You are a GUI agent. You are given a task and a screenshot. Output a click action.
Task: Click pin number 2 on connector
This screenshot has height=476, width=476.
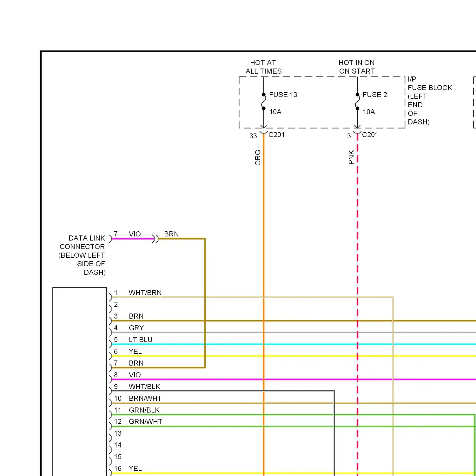click(x=116, y=304)
